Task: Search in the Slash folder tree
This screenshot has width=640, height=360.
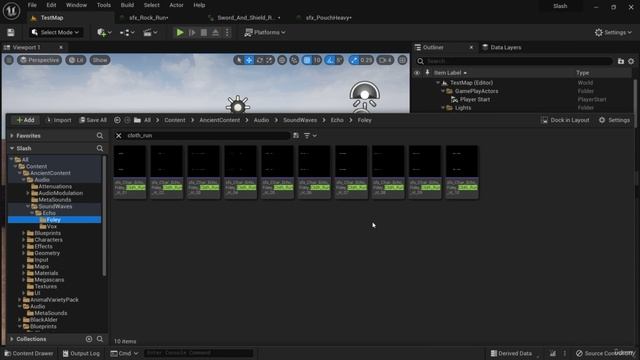Action: point(100,148)
